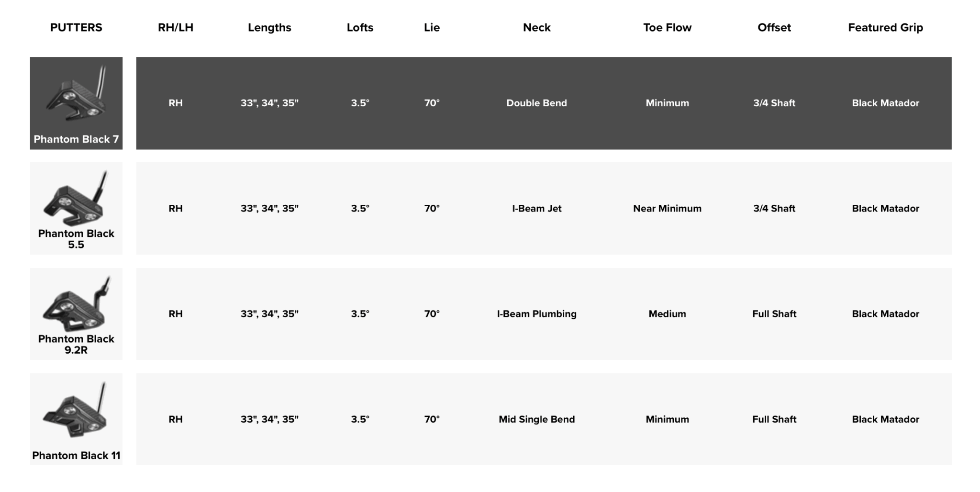Click the Near Minimum toe flow cell
Screen dimensions: 980x492
667,208
